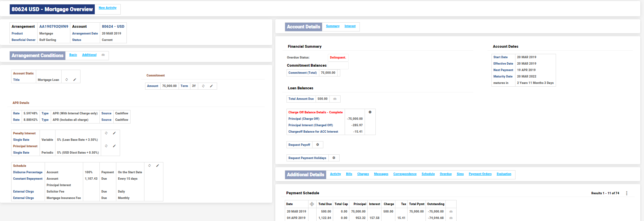
Task: Open the Payment Schedule three-dot options menu
Action: point(626,193)
